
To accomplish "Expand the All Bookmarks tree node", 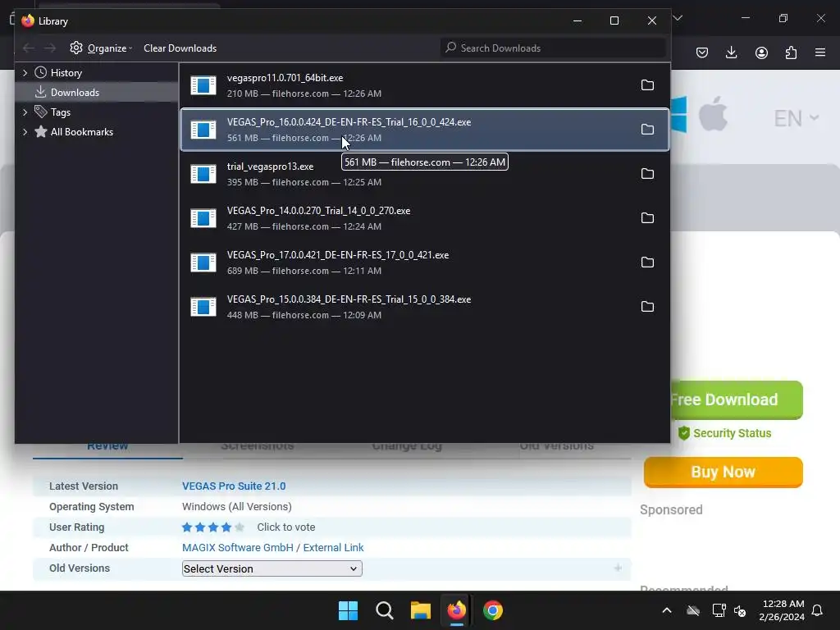I will [25, 132].
